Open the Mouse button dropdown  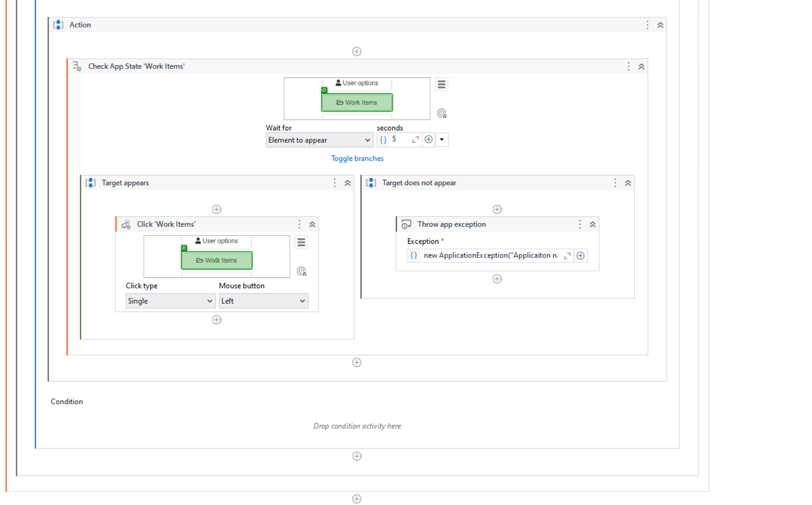263,301
